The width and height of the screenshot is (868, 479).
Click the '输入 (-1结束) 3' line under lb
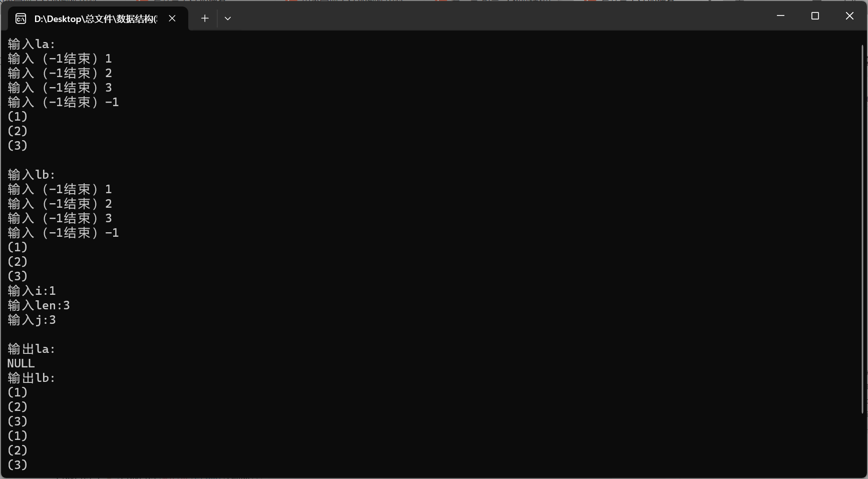[x=60, y=218]
